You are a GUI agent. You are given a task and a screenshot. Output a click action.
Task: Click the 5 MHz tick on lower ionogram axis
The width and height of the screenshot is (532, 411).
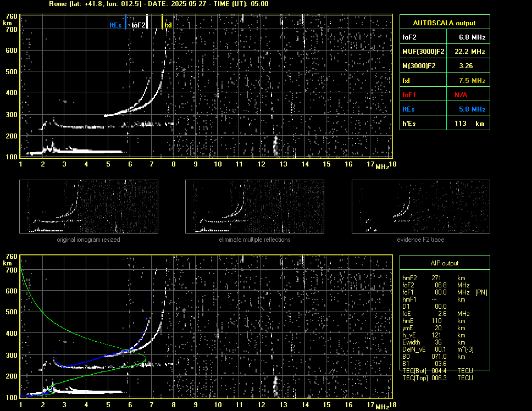click(x=108, y=405)
